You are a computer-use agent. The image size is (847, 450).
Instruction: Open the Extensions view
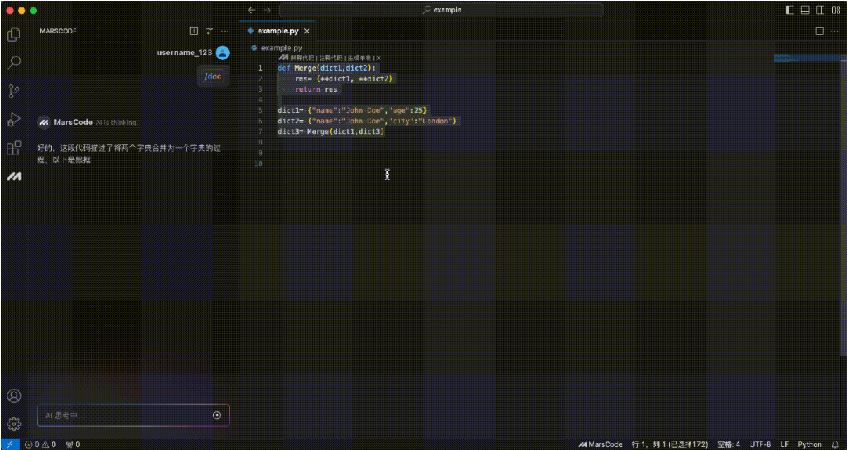pyautogui.click(x=14, y=148)
